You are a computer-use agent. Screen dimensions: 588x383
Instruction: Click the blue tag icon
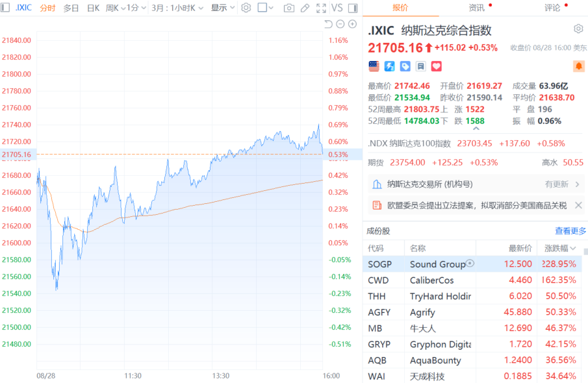(405, 66)
